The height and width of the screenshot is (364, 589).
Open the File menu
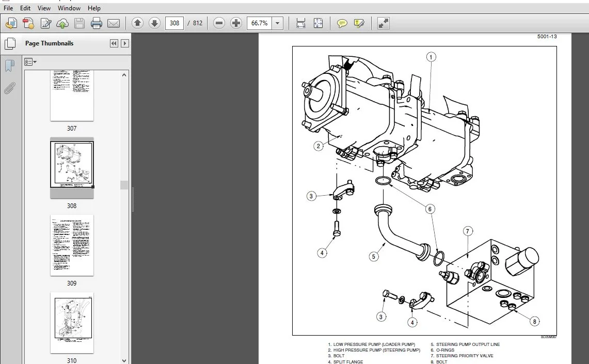pos(8,8)
